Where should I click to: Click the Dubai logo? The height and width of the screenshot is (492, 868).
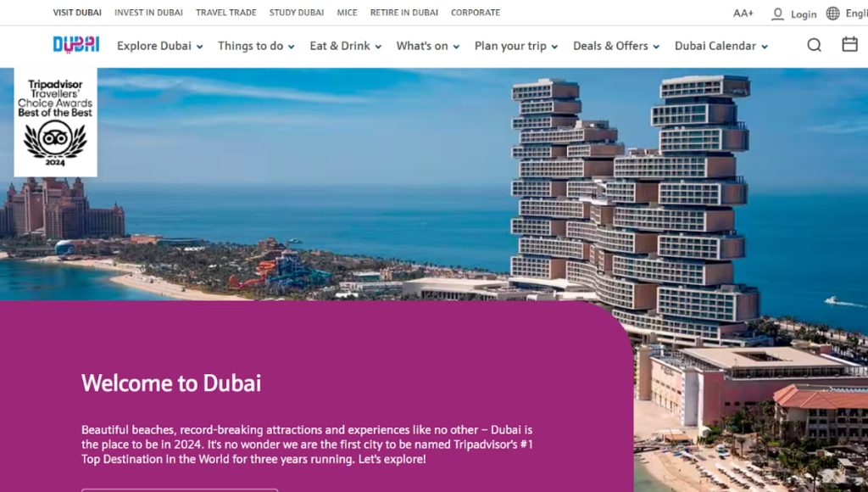point(75,45)
